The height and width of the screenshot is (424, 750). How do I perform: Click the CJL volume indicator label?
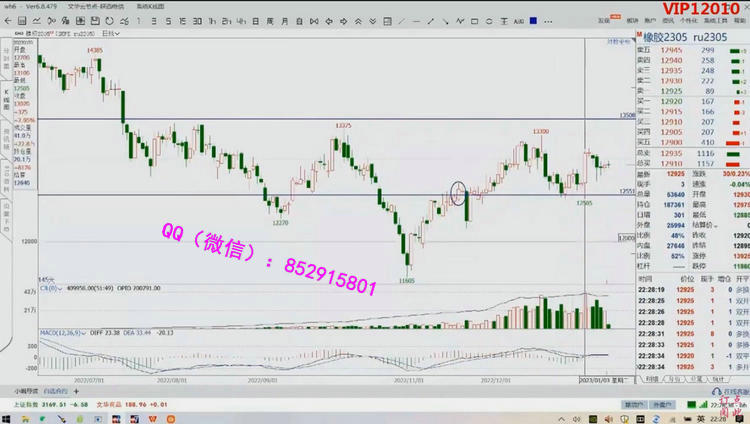click(x=46, y=289)
